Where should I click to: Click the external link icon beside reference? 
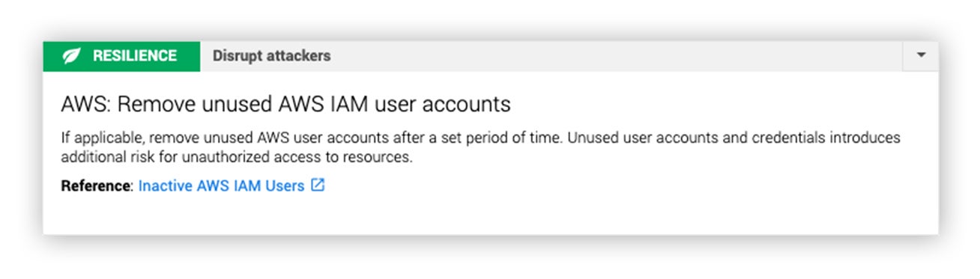(318, 186)
